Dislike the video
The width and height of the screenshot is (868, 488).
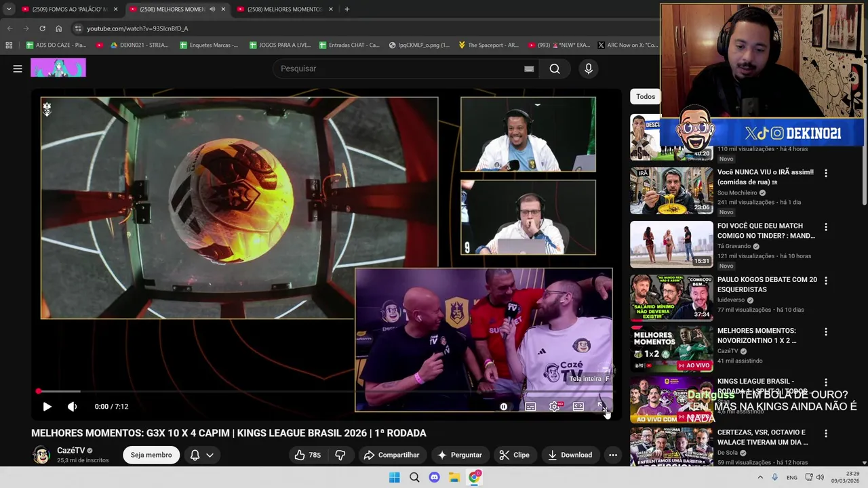pos(340,455)
